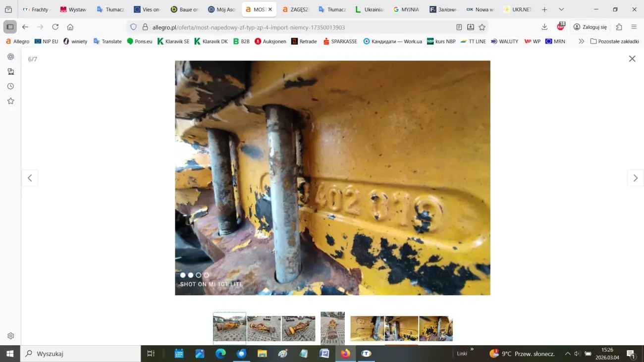Open browser history from the sidebar clock icon
The width and height of the screenshot is (644, 362).
pyautogui.click(x=10, y=86)
